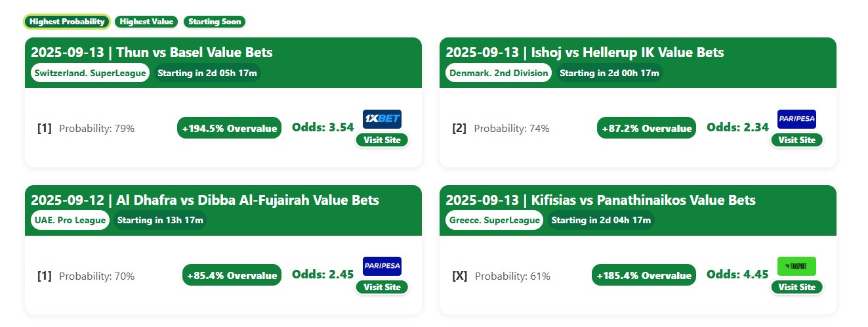Select the Highest Probability filter
Viewport: 868px width, 327px height.
(68, 22)
